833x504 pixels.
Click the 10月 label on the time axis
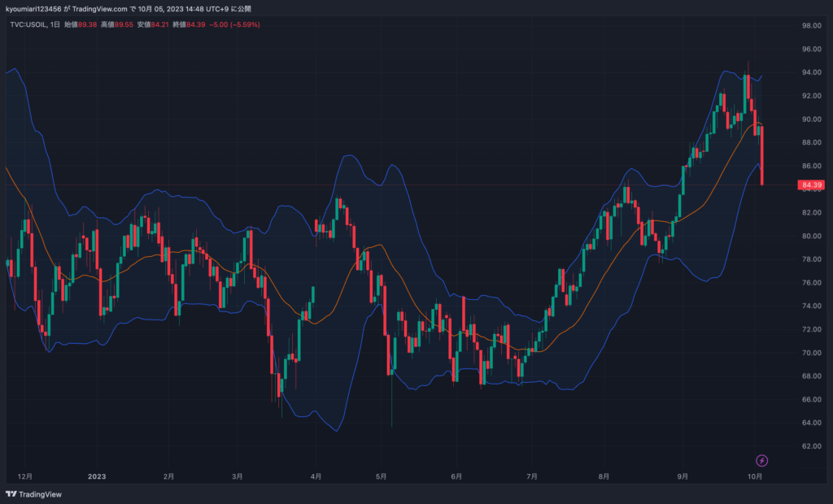[755, 476]
